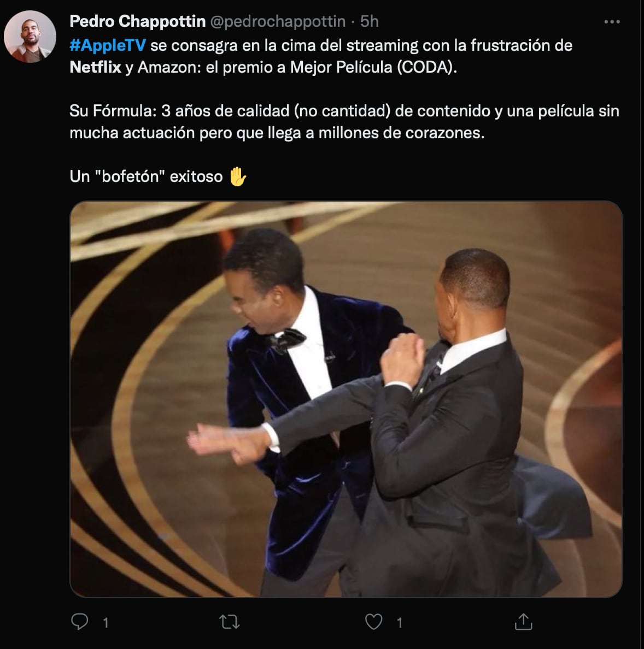The image size is (644, 649).
Task: Click the reply count showing 1
Action: click(x=105, y=621)
